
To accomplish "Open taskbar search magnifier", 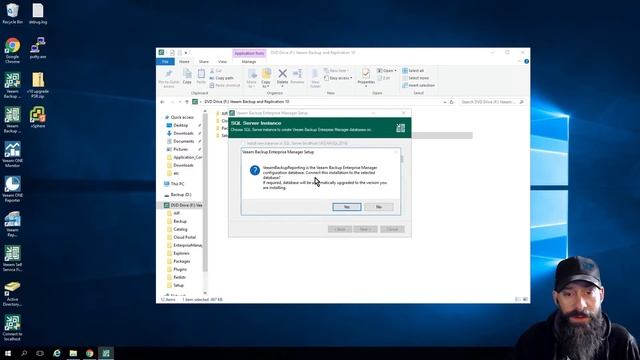I will (24, 353).
